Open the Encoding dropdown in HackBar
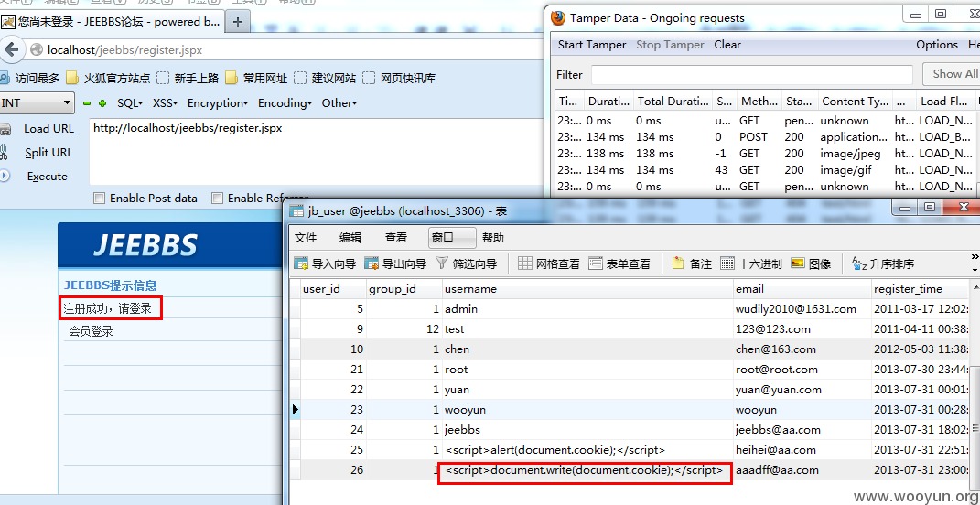Viewport: 980px width, 505px height. [x=285, y=103]
